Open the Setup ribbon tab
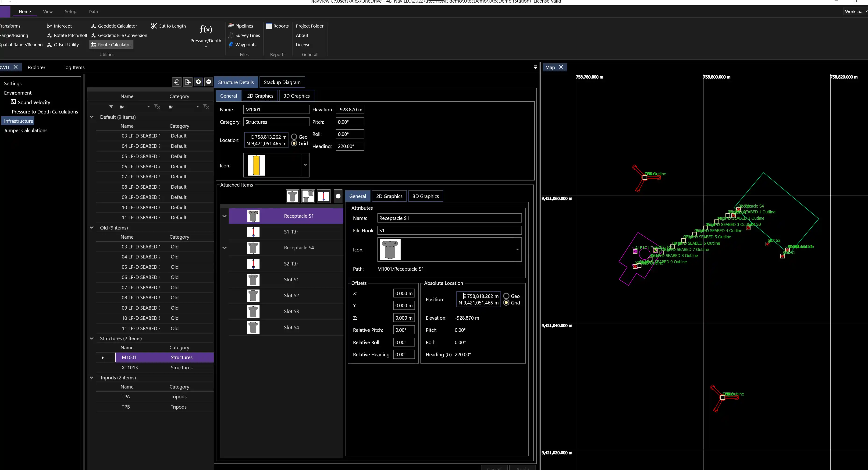Viewport: 868px width, 470px height. 70,11
